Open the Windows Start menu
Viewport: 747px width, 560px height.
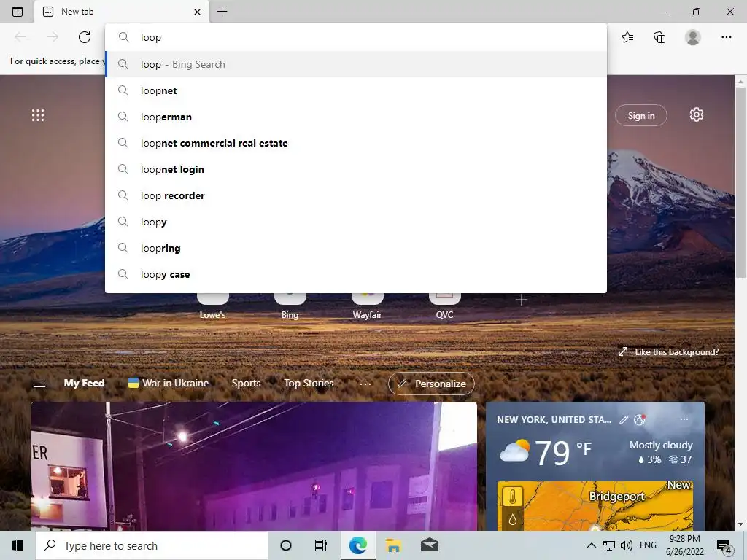coord(18,545)
